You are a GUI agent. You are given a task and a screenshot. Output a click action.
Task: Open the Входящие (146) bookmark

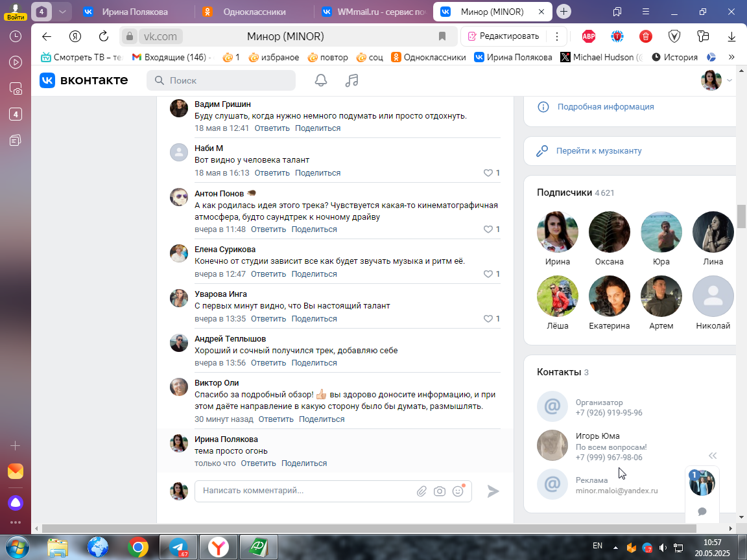click(172, 57)
